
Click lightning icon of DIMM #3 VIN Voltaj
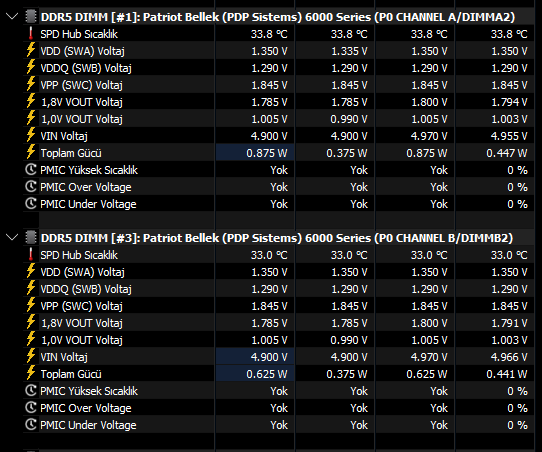[31, 356]
